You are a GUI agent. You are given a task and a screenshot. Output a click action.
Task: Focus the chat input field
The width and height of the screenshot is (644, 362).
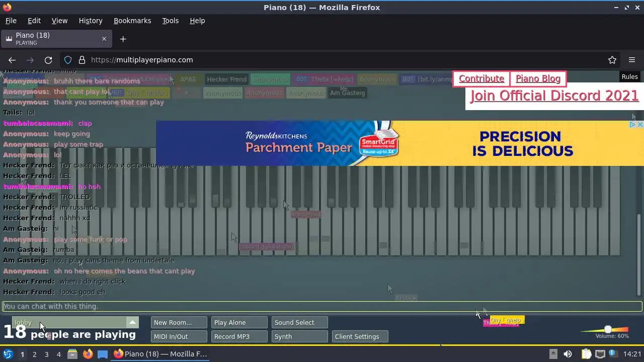(x=322, y=306)
